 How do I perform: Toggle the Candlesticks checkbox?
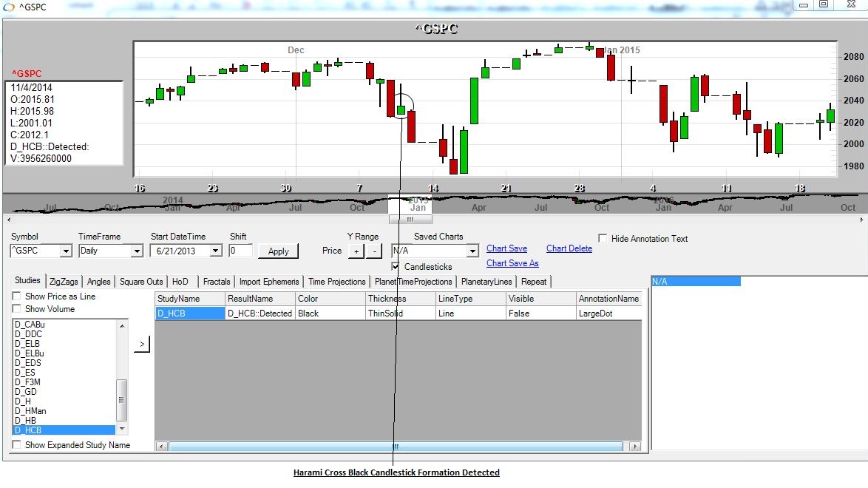point(397,266)
